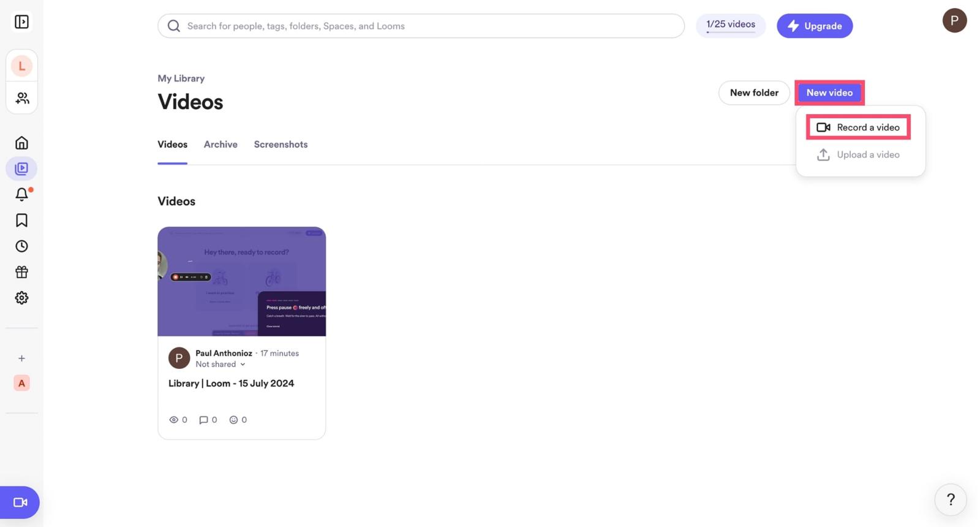
Task: Open the Library icon in sidebar
Action: click(x=21, y=169)
